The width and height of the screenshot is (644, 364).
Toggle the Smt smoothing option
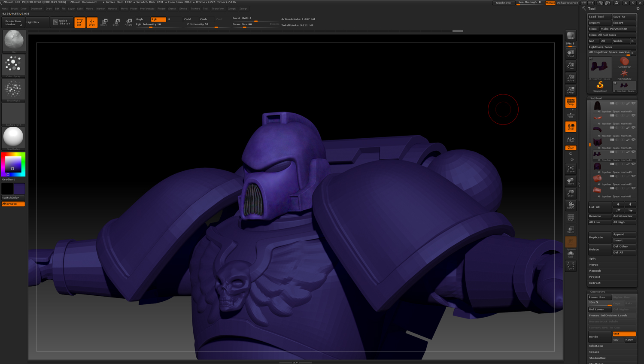coord(624,334)
